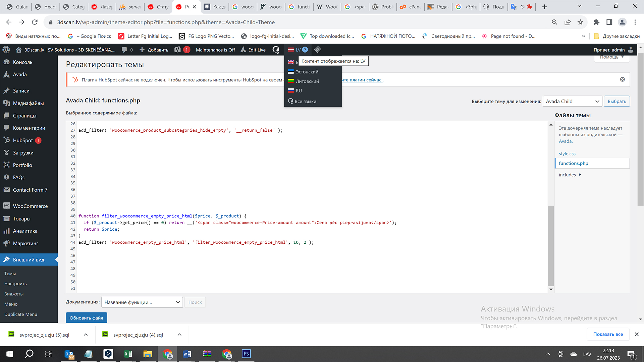644x362 pixels.
Task: Select Lithuanian language from the menu
Action: pyautogui.click(x=307, y=81)
